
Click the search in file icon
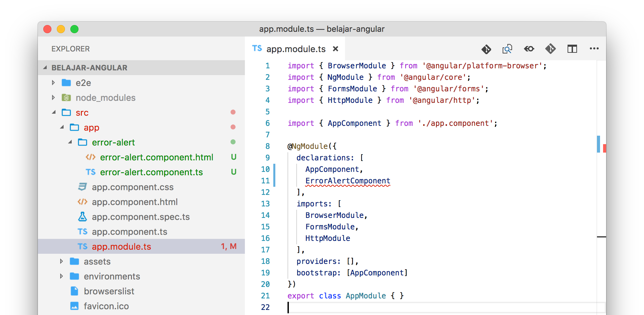507,49
